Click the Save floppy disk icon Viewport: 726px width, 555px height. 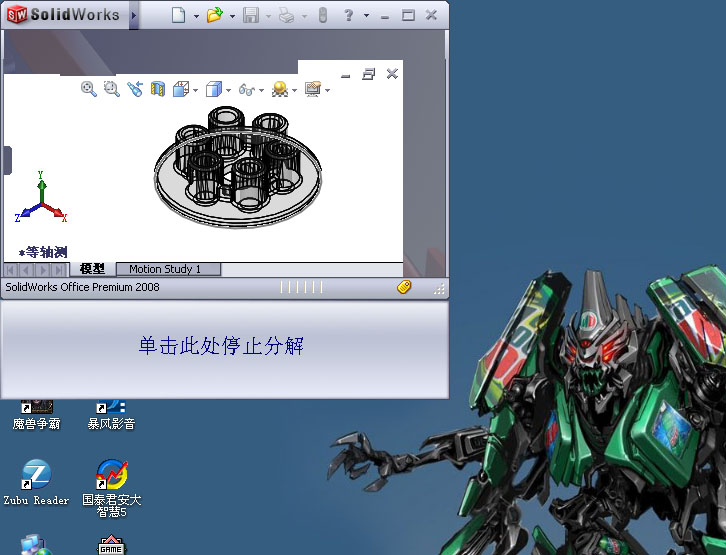(251, 15)
